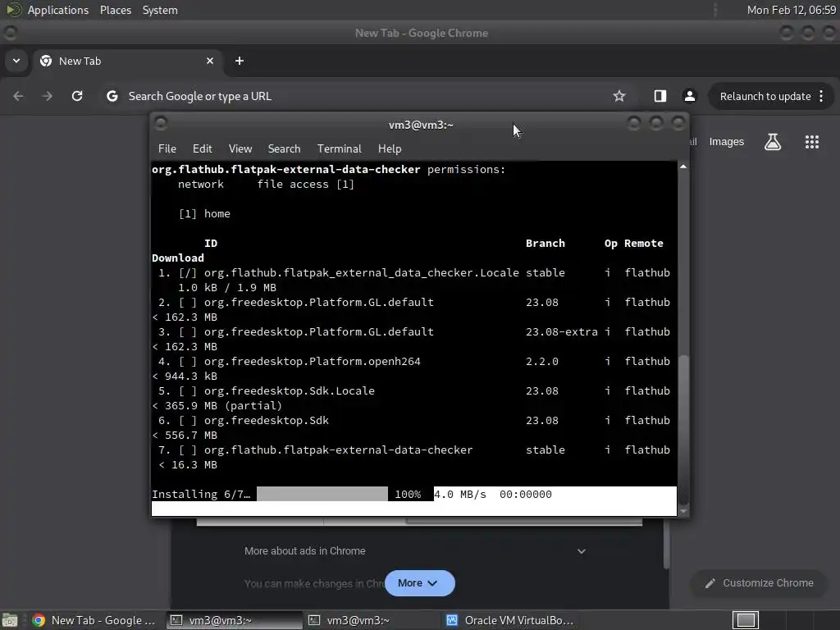The width and height of the screenshot is (840, 630).
Task: Click 23.08-extra branch text
Action: coord(561,332)
